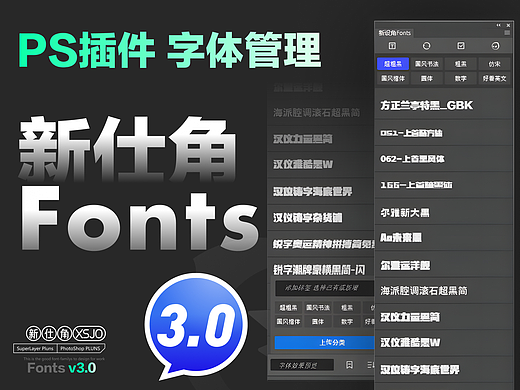Click the boxed T text icon in front panel toolbar
The height and width of the screenshot is (390, 520).
[x=392, y=46]
